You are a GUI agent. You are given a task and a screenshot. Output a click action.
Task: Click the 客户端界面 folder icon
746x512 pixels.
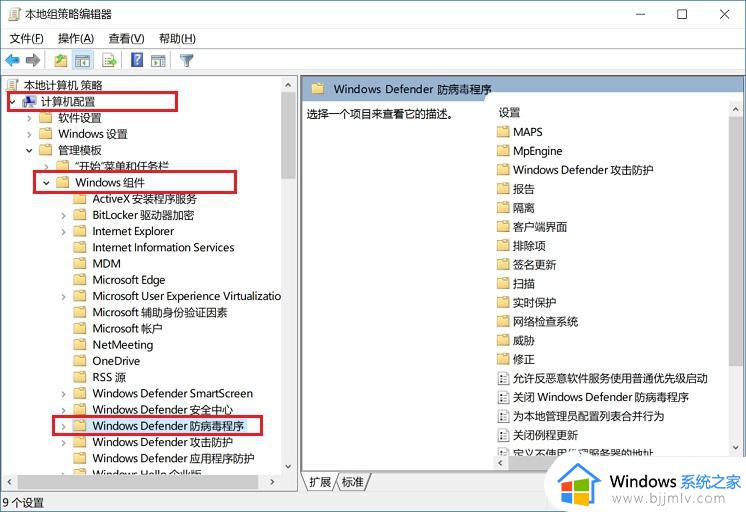click(x=503, y=226)
